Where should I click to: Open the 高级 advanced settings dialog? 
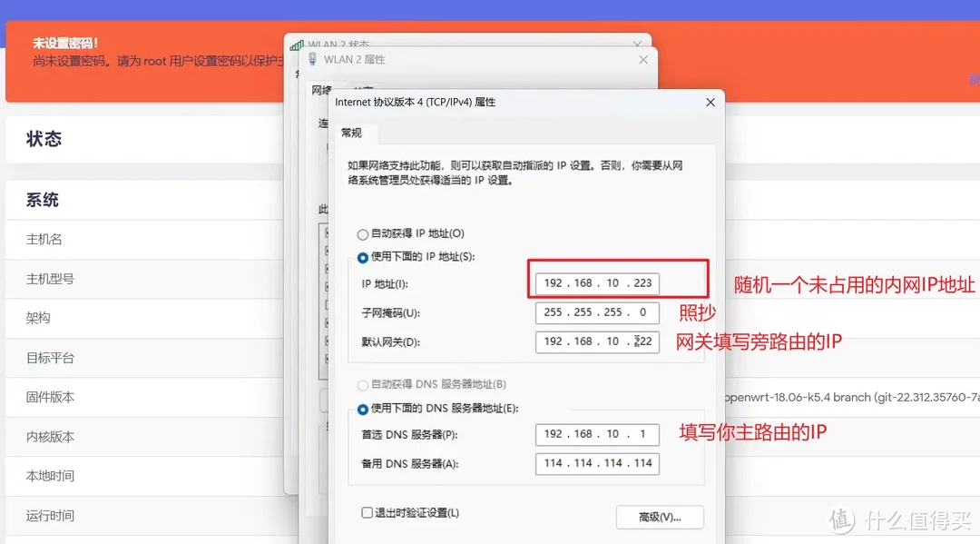tap(660, 516)
